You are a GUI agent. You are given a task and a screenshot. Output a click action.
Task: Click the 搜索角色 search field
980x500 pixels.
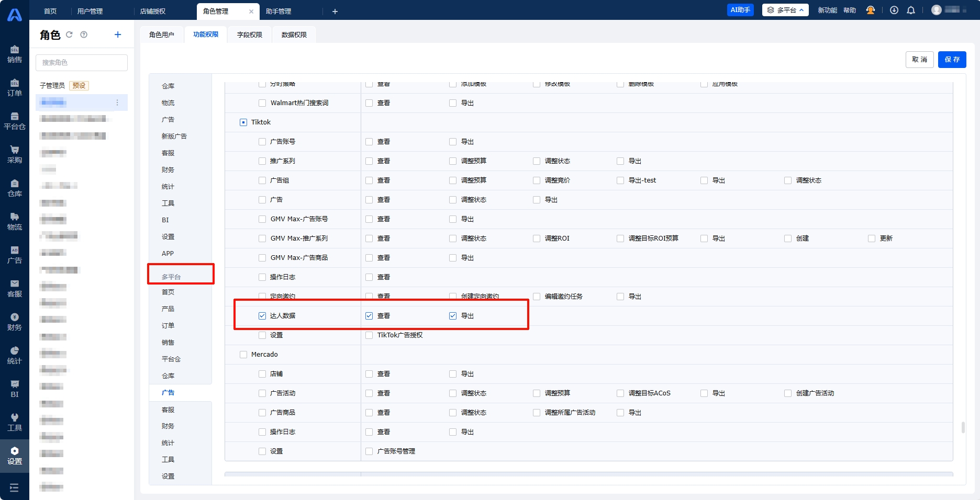coord(82,63)
